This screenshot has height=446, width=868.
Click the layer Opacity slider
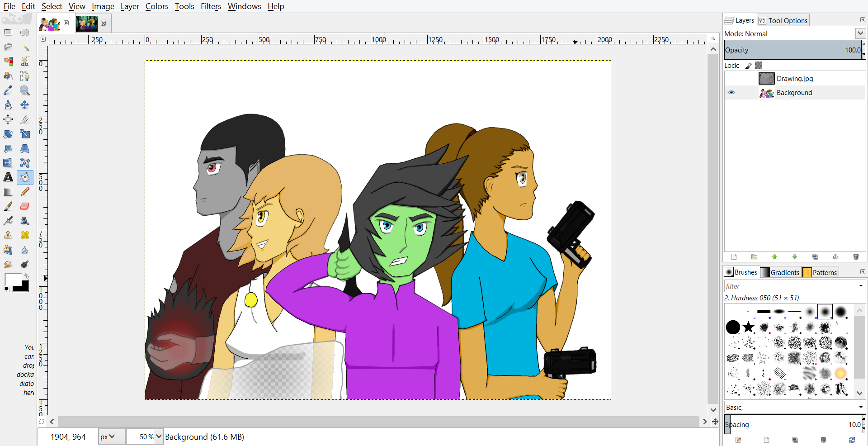coord(793,50)
